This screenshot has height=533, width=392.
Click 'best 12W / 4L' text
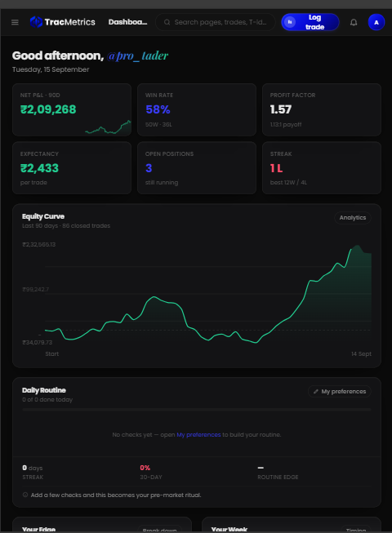click(x=288, y=183)
